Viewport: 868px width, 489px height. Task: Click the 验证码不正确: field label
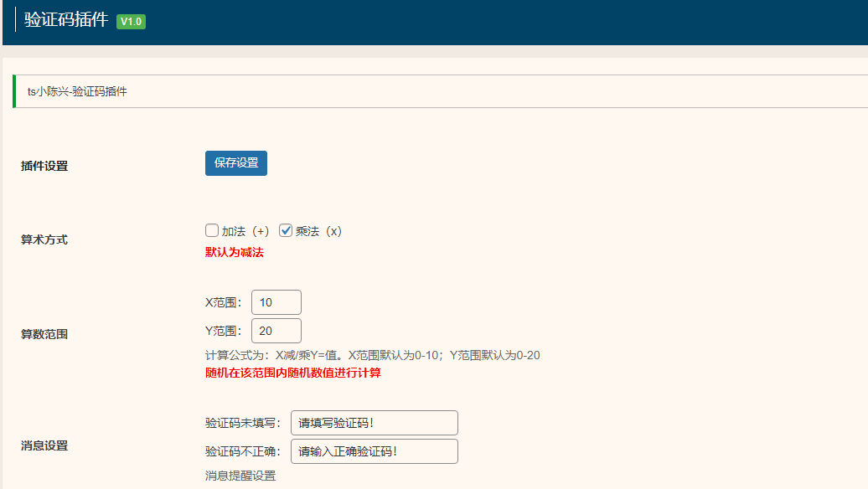pos(243,451)
